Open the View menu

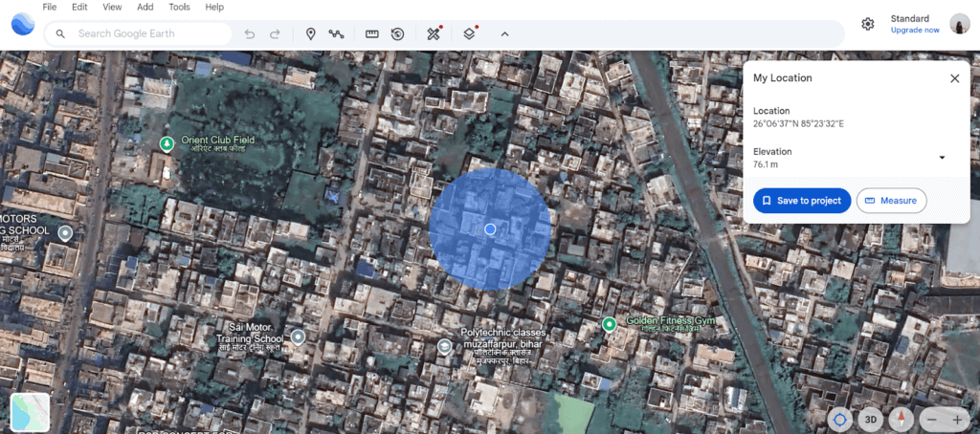[112, 7]
